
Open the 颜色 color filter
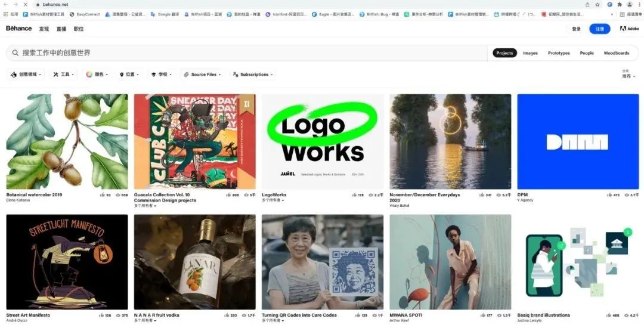98,75
